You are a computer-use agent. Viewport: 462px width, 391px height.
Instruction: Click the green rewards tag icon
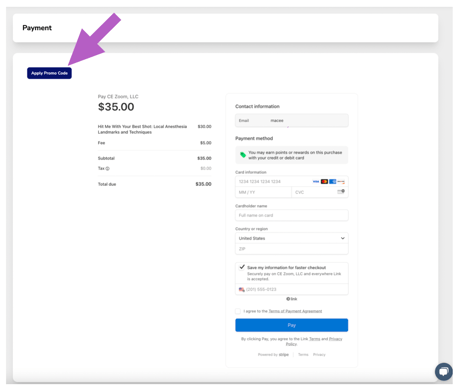[243, 155]
